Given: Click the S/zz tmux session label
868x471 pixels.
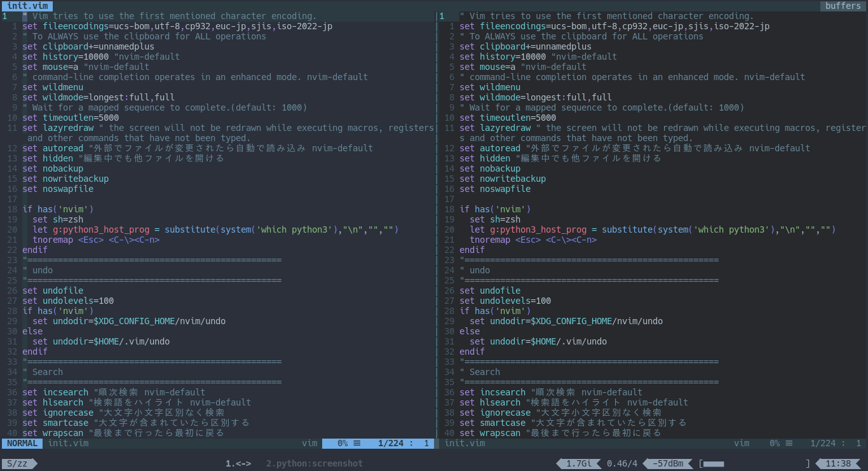Looking at the screenshot, I should click(17, 463).
